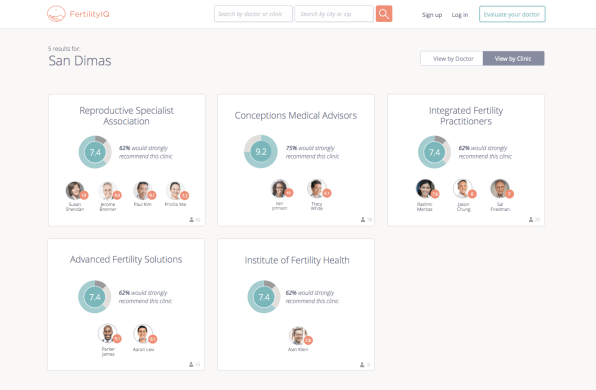596x390 pixels.
Task: Click reviewer count icon on Integrated Fertility Practitioners
Action: coord(531,220)
